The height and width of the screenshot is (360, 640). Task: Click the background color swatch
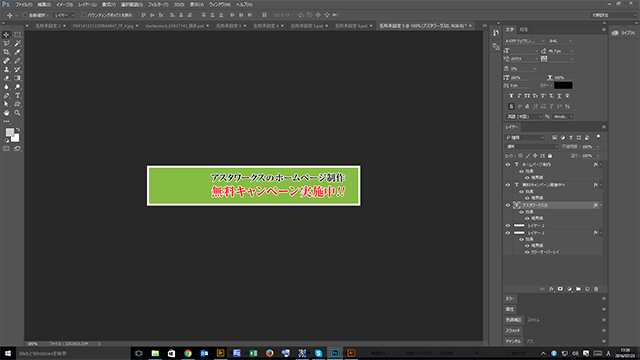click(16, 138)
